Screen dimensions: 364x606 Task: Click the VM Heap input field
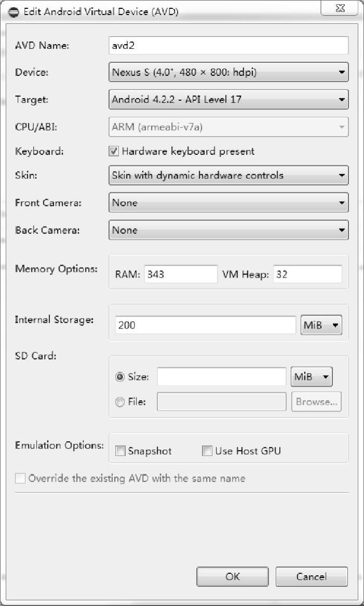pyautogui.click(x=307, y=274)
